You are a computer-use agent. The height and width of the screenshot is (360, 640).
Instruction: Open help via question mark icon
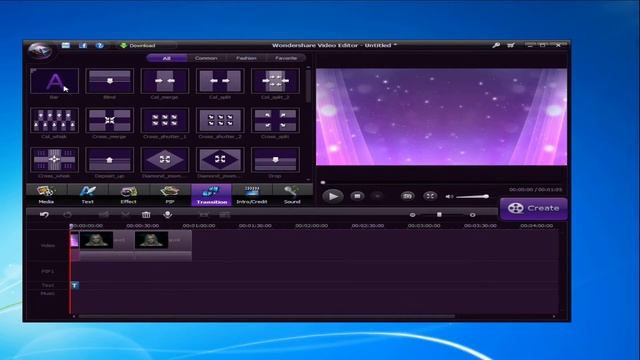tap(100, 45)
